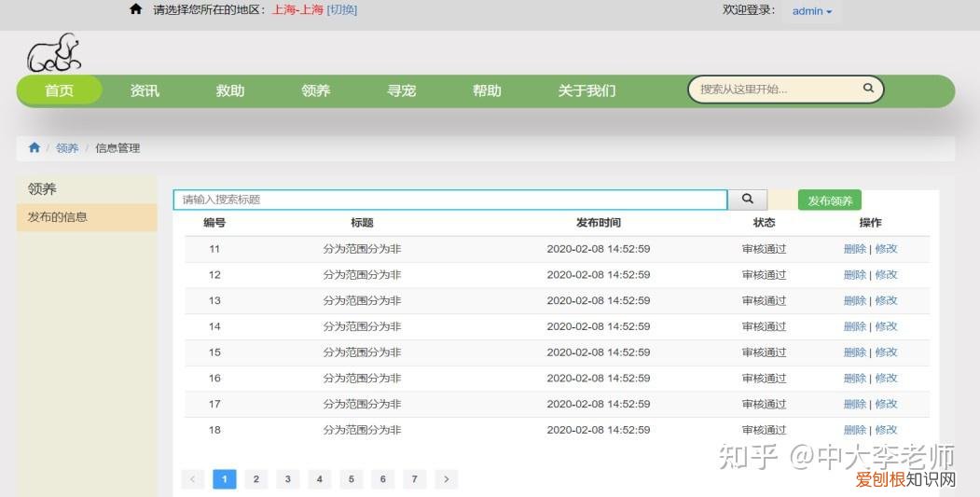980x497 pixels.
Task: Click 修改 for row 17
Action: click(886, 404)
